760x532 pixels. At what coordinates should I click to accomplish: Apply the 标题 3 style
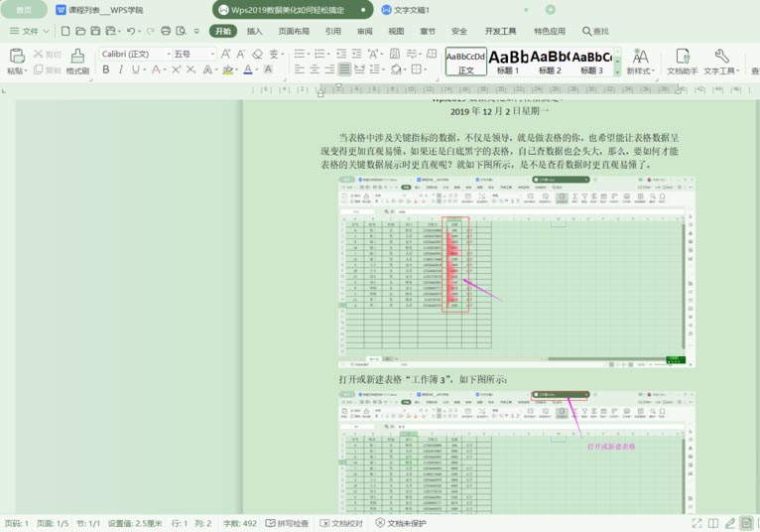591,62
